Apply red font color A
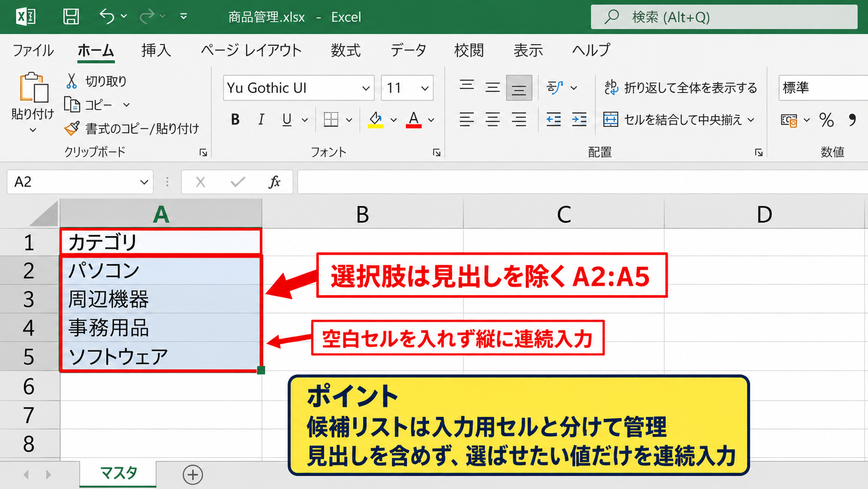The width and height of the screenshot is (868, 489). (413, 120)
